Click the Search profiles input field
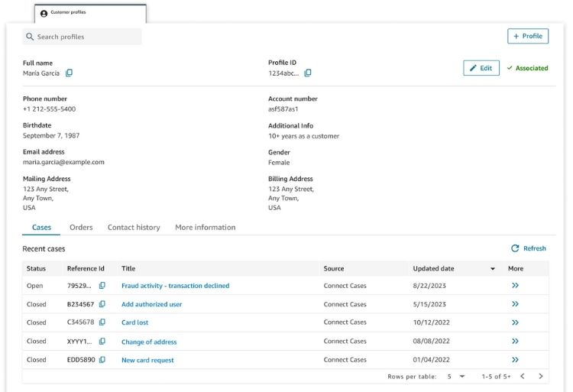This screenshot has height=392, width=573. tap(83, 37)
